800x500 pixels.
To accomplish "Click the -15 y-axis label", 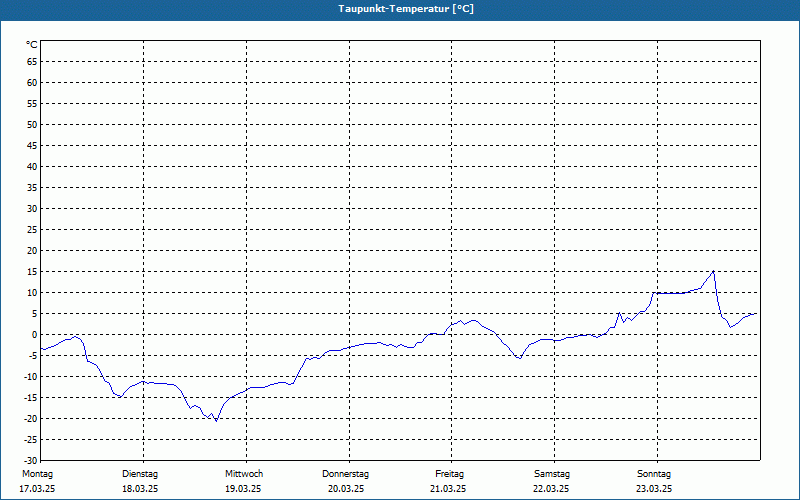I will 31,398.
